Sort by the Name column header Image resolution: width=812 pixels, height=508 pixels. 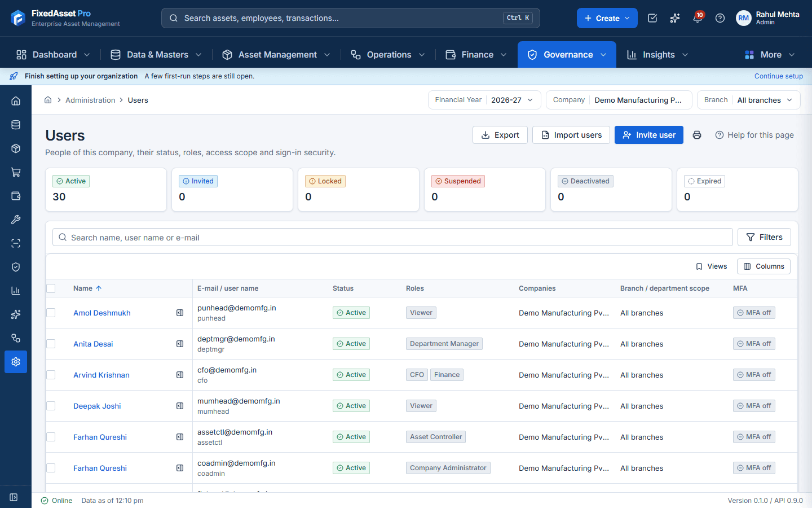[87, 288]
